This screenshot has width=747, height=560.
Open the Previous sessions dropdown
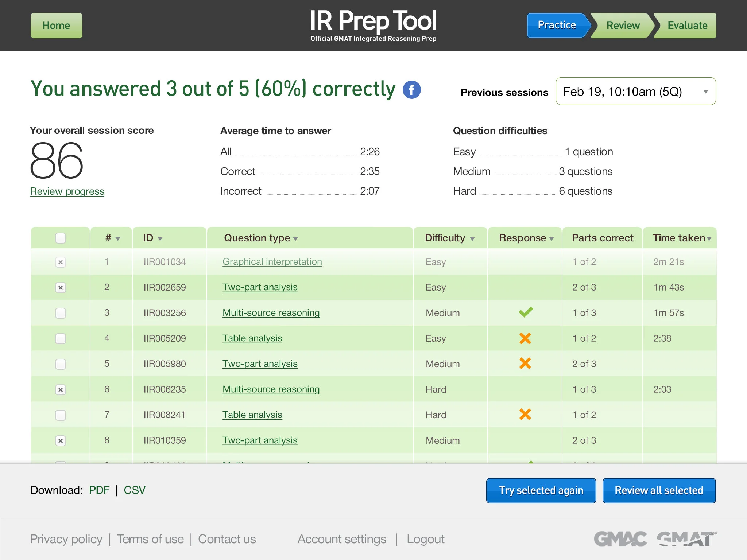pyautogui.click(x=636, y=91)
